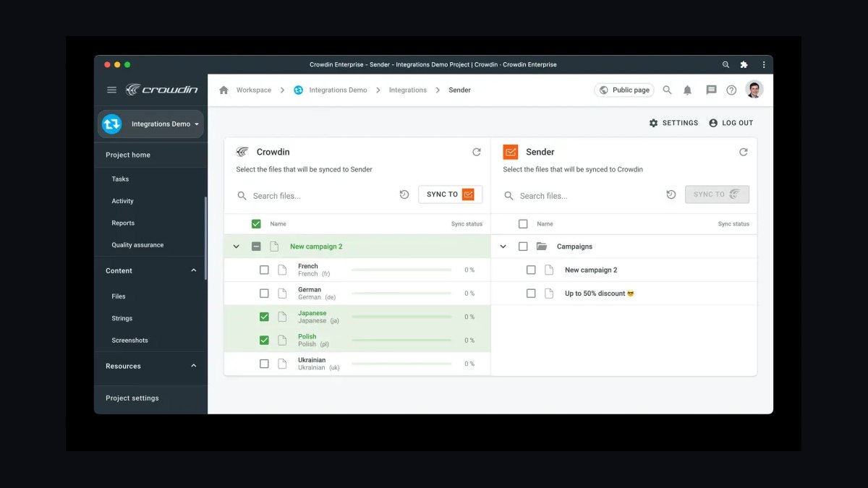
Task: Click the Sync to Sender button
Action: click(x=450, y=194)
